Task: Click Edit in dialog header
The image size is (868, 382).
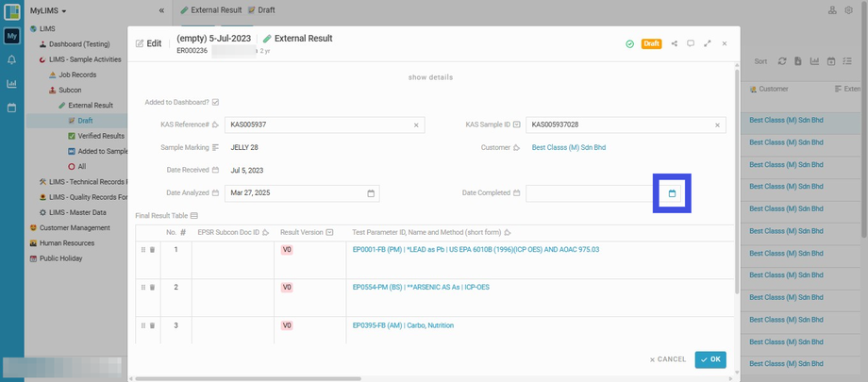Action: tap(148, 43)
